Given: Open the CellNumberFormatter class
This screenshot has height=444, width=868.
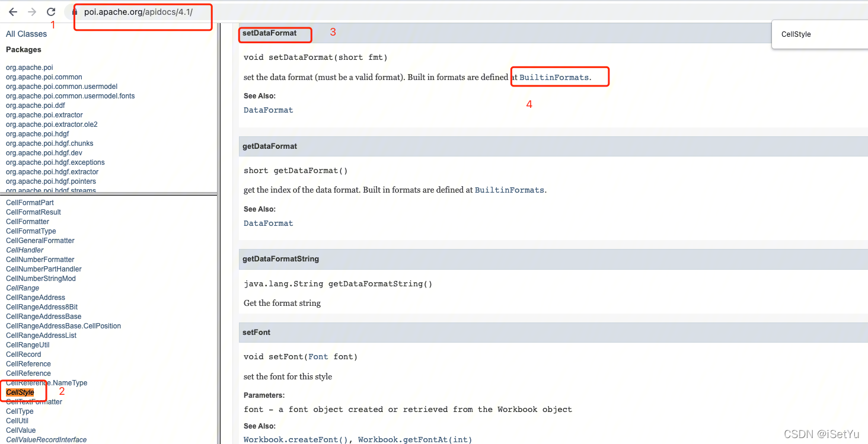Looking at the screenshot, I should (x=40, y=260).
